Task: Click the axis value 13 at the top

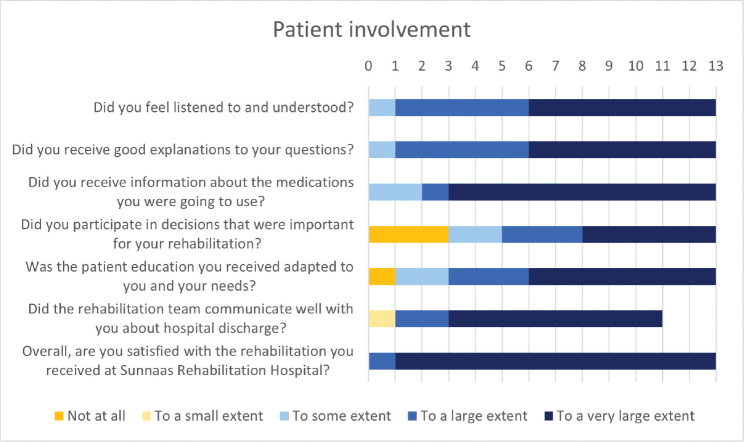Action: (x=715, y=65)
